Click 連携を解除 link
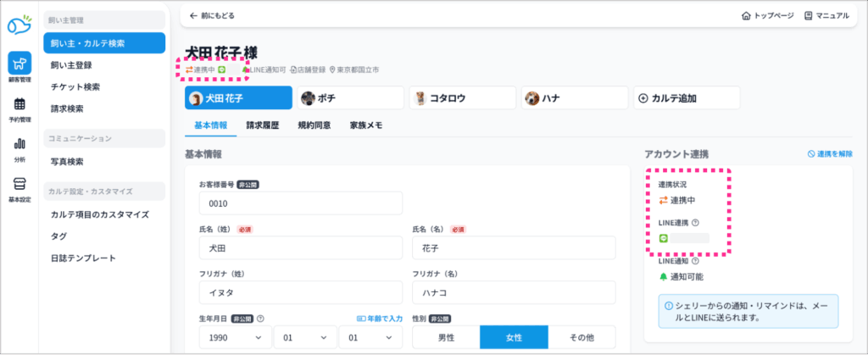868x355 pixels. (829, 154)
